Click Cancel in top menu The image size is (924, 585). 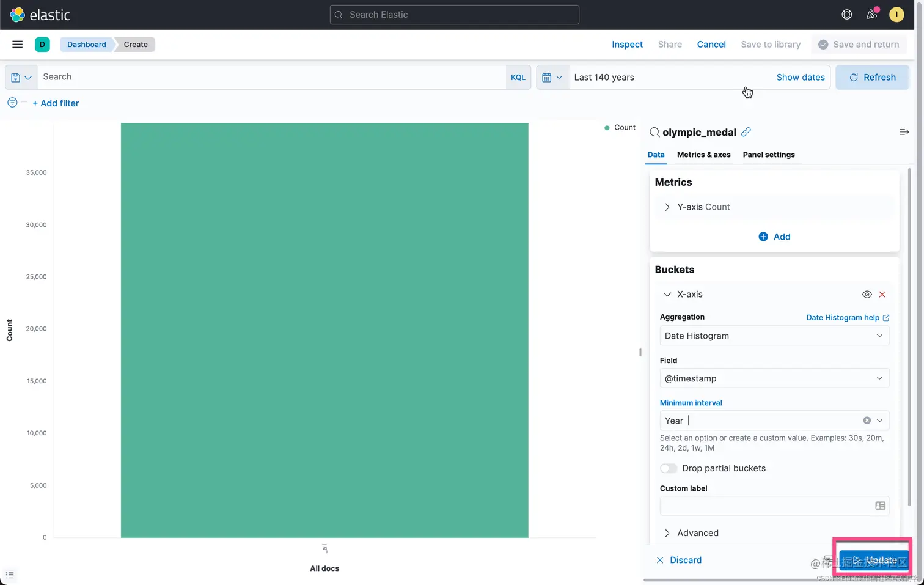coord(711,44)
